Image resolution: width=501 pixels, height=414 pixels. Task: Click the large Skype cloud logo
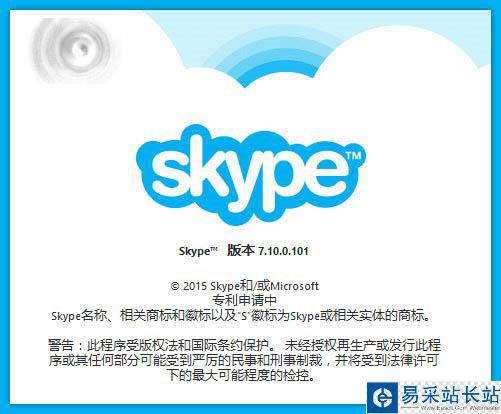pos(251,175)
